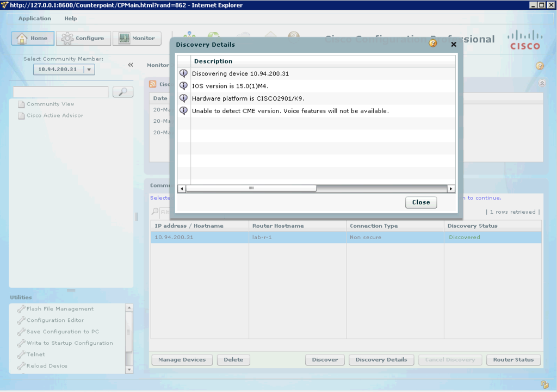
Task: Click the filter magnifier icon above device table
Action: 155,211
